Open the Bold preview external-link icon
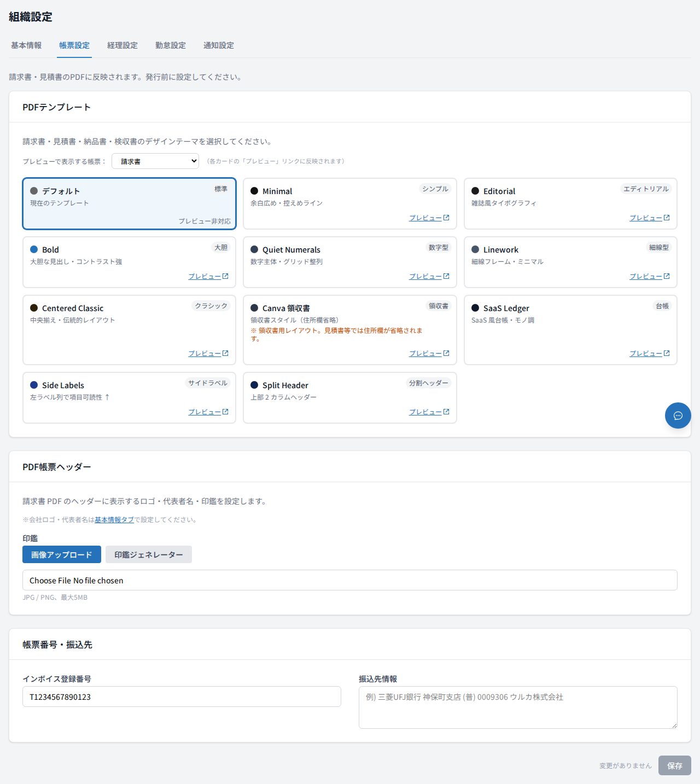The width and height of the screenshot is (700, 784). [225, 276]
